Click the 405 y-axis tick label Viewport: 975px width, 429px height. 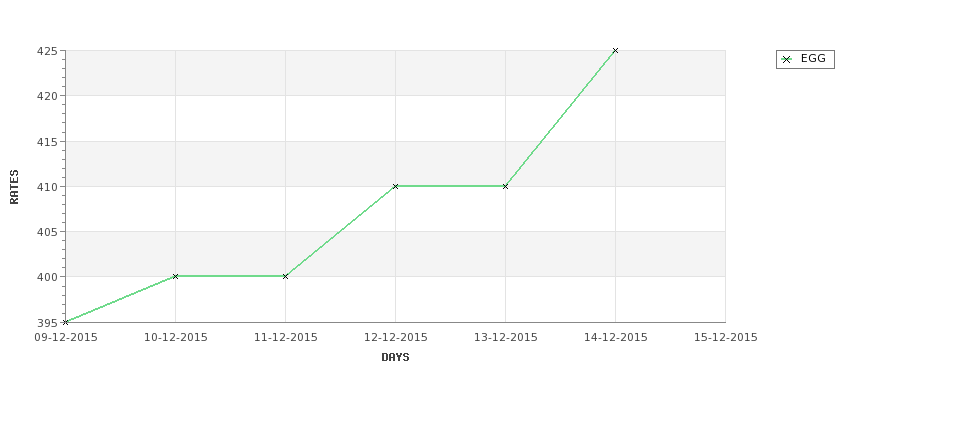click(x=47, y=232)
